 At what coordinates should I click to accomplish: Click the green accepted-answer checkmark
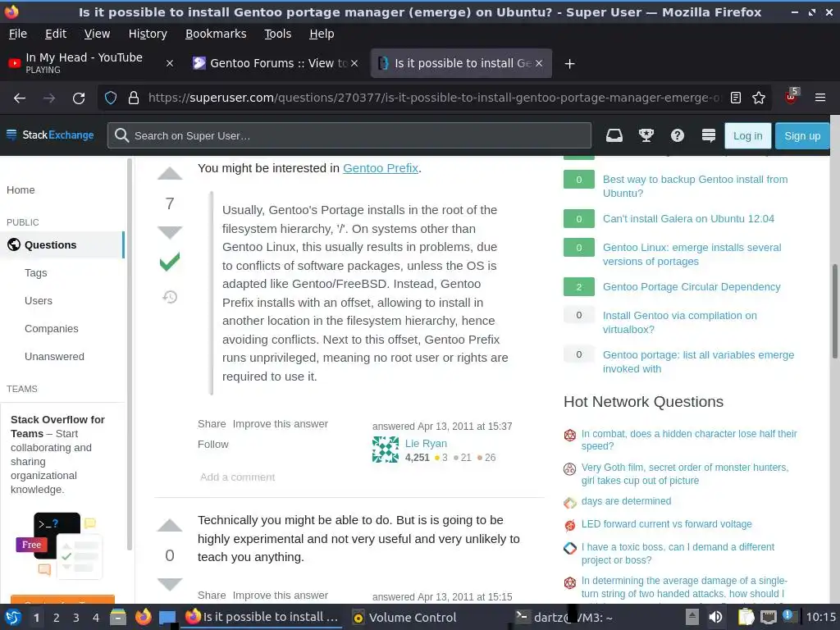[170, 262]
